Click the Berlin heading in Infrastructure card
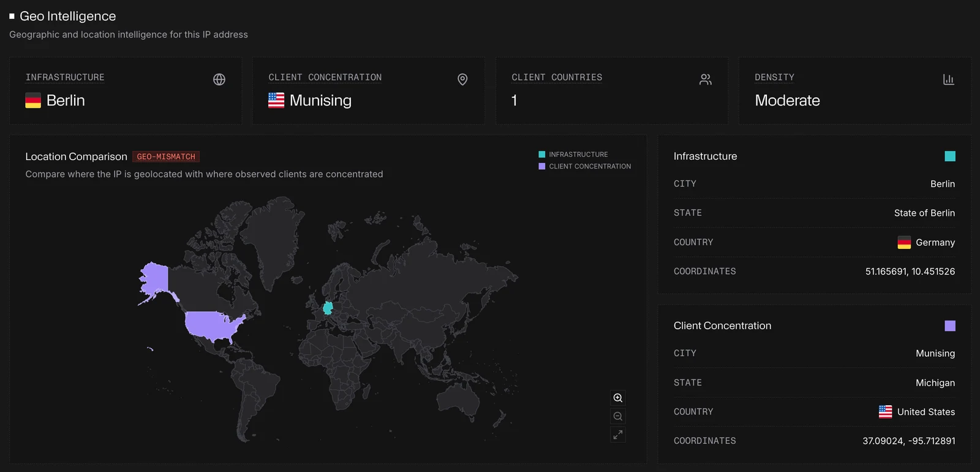The height and width of the screenshot is (472, 980). click(66, 101)
